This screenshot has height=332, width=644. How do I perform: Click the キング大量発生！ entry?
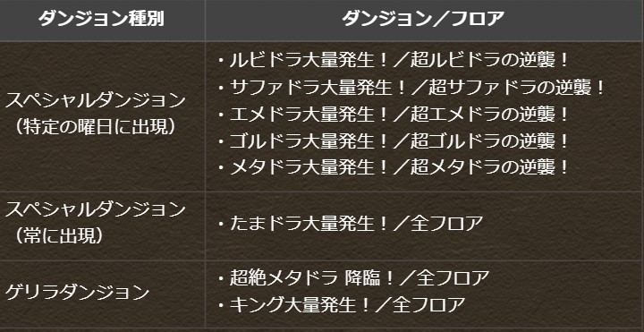297,304
